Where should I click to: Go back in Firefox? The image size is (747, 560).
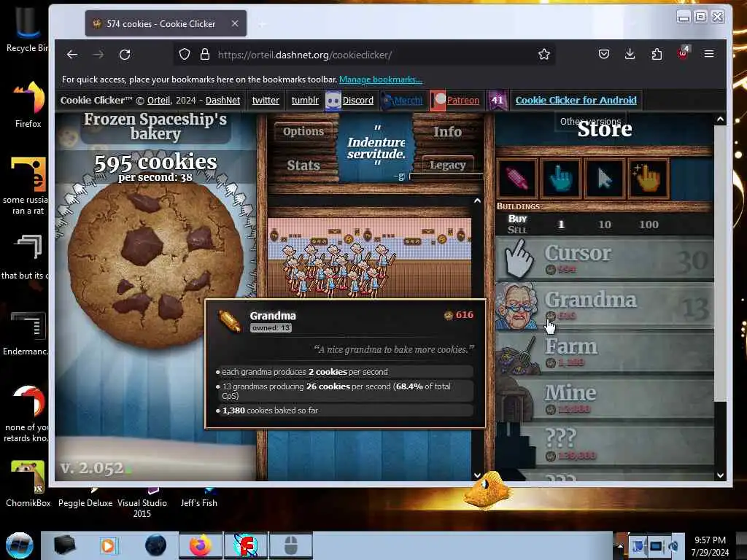tap(72, 55)
